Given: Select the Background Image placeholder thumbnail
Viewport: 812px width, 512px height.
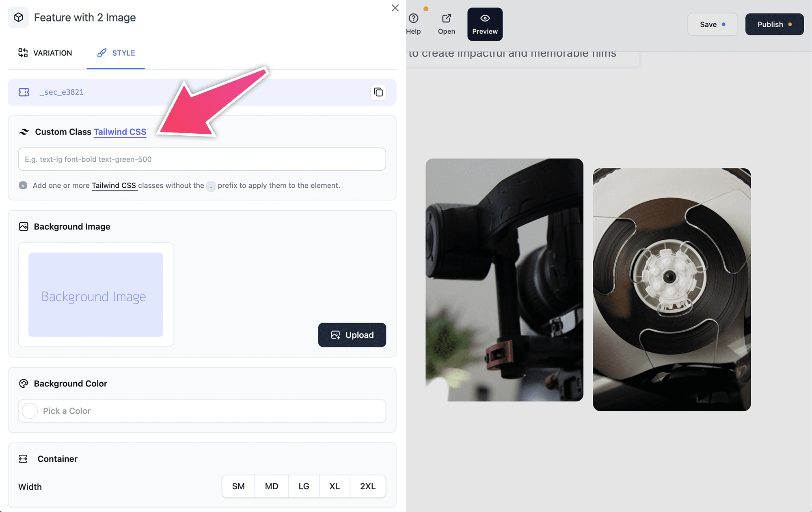Looking at the screenshot, I should tap(96, 295).
